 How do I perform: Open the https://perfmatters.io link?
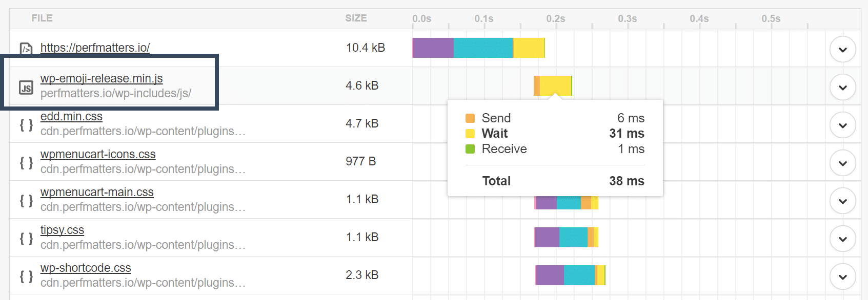(94, 48)
